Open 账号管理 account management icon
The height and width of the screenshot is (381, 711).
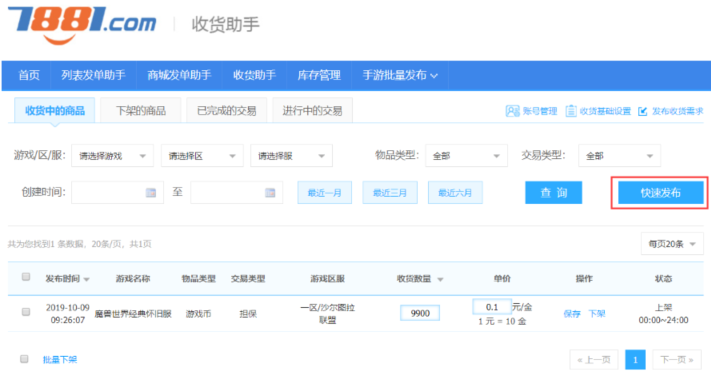(x=512, y=111)
